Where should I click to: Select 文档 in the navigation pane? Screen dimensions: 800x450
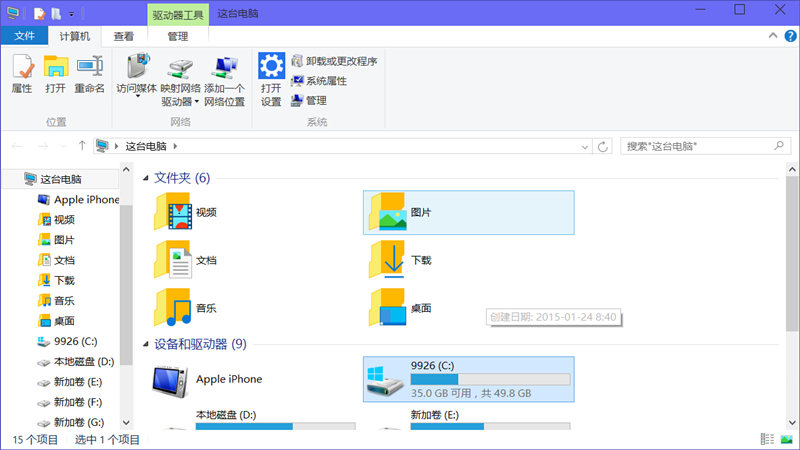tap(57, 260)
